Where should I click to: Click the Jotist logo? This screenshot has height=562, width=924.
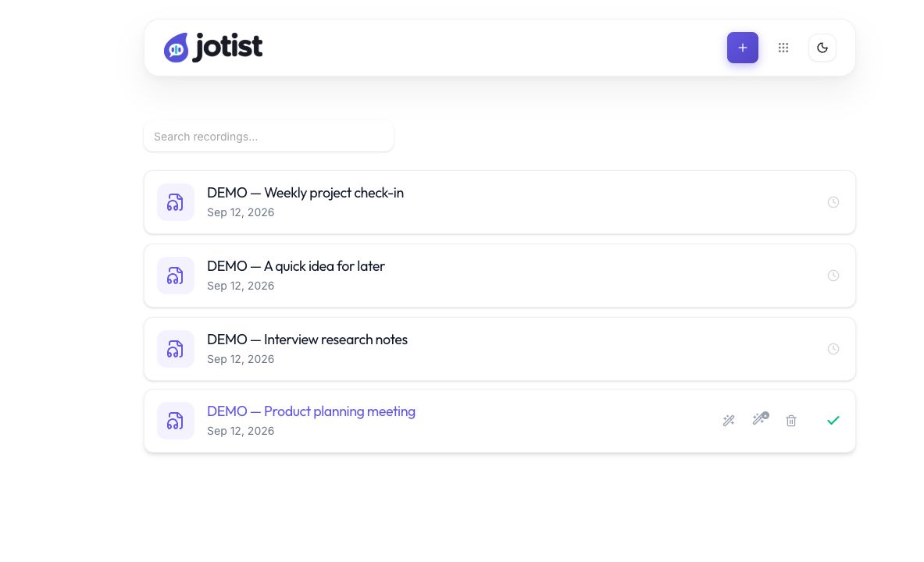click(x=212, y=47)
